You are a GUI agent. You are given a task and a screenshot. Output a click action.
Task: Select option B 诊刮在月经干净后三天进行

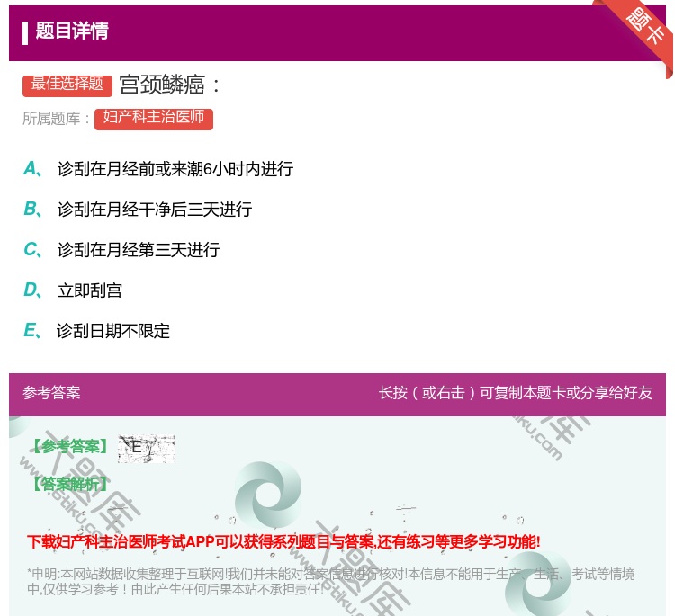click(155, 210)
